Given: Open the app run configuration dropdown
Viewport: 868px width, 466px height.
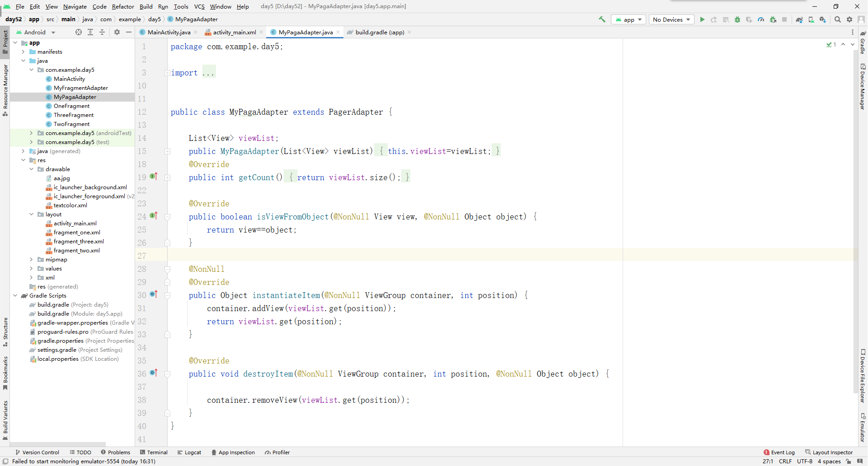Looking at the screenshot, I should pos(629,19).
